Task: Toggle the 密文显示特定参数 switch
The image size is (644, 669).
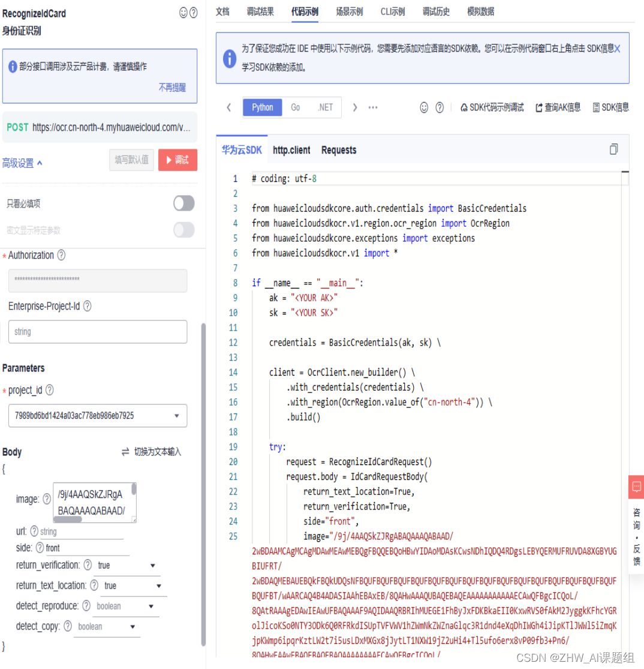Action: click(x=184, y=230)
